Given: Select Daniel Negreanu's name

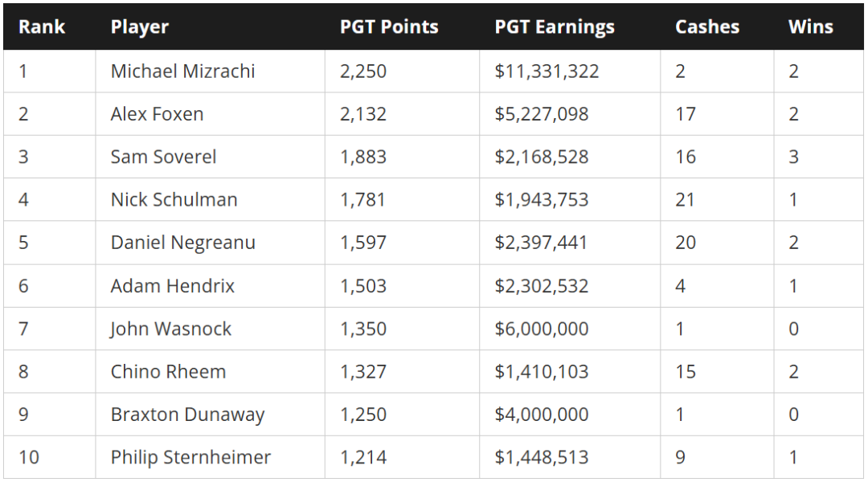Looking at the screenshot, I should pyautogui.click(x=183, y=243).
